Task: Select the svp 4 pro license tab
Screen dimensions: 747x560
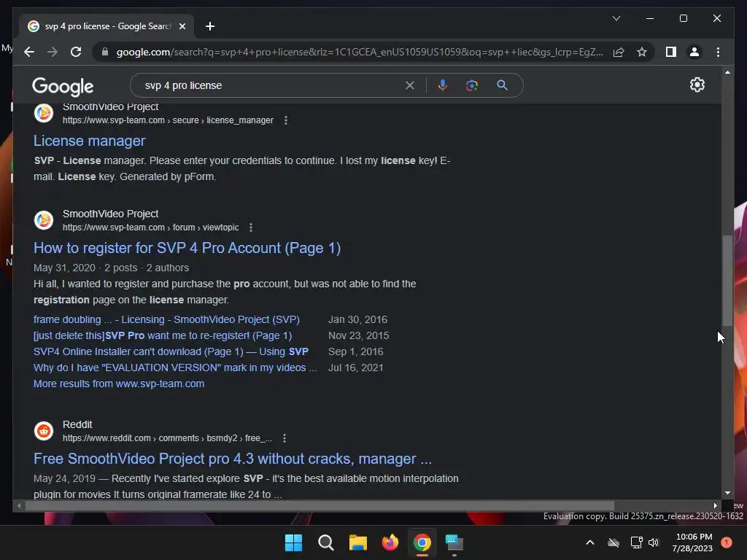Action: [107, 26]
